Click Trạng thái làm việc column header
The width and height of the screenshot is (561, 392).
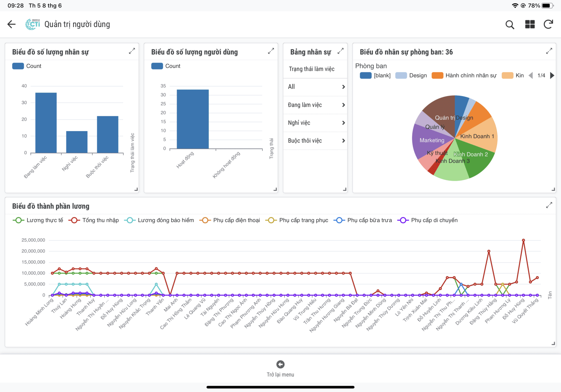(312, 69)
